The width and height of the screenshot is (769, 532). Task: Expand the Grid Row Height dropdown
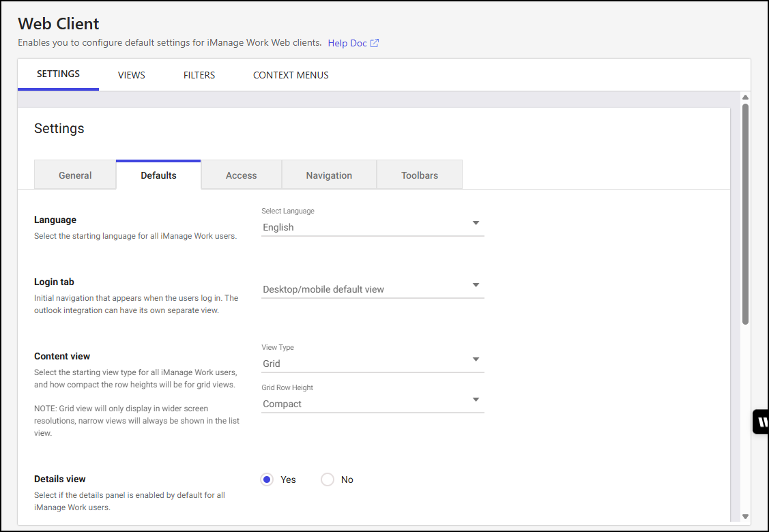pyautogui.click(x=373, y=404)
